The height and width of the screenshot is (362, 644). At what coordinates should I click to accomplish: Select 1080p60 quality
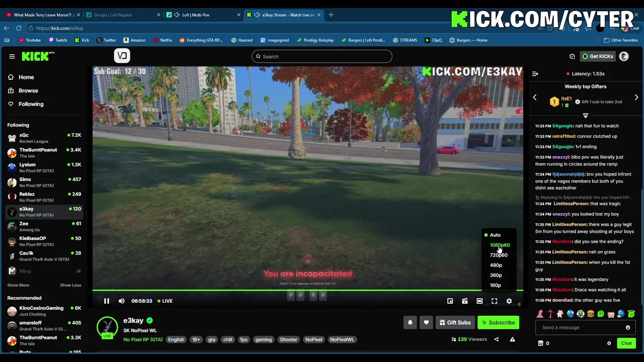click(x=500, y=245)
